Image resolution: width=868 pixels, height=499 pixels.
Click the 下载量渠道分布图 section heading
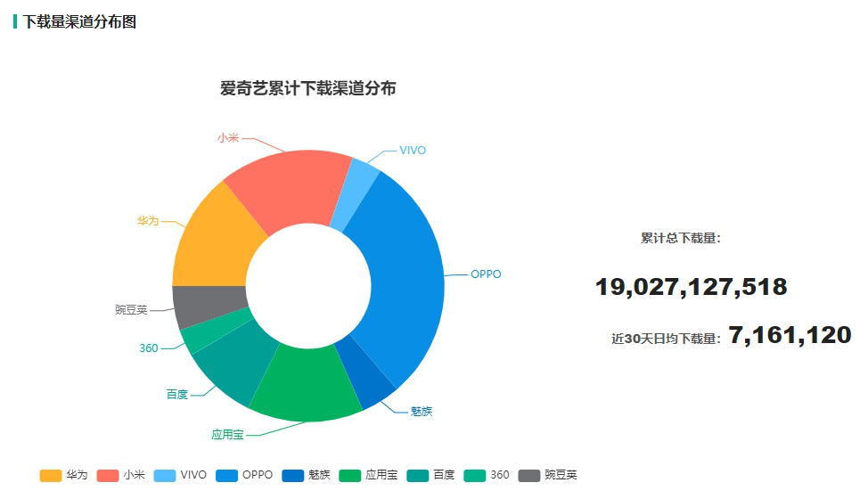[x=79, y=21]
